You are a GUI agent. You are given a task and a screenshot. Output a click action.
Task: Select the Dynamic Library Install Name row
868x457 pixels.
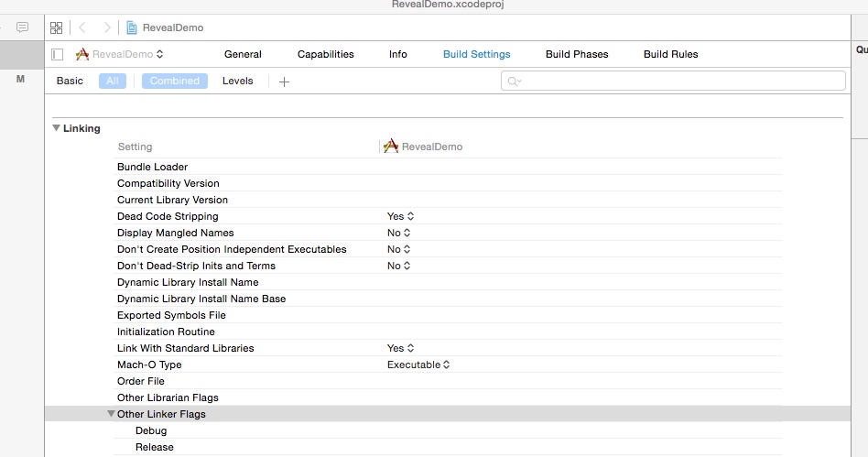coord(448,282)
